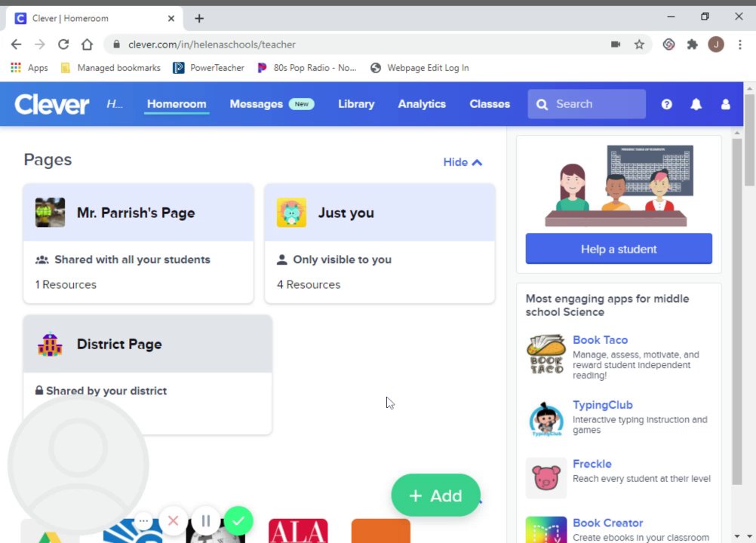Click 'Only visible to you' text

click(343, 259)
